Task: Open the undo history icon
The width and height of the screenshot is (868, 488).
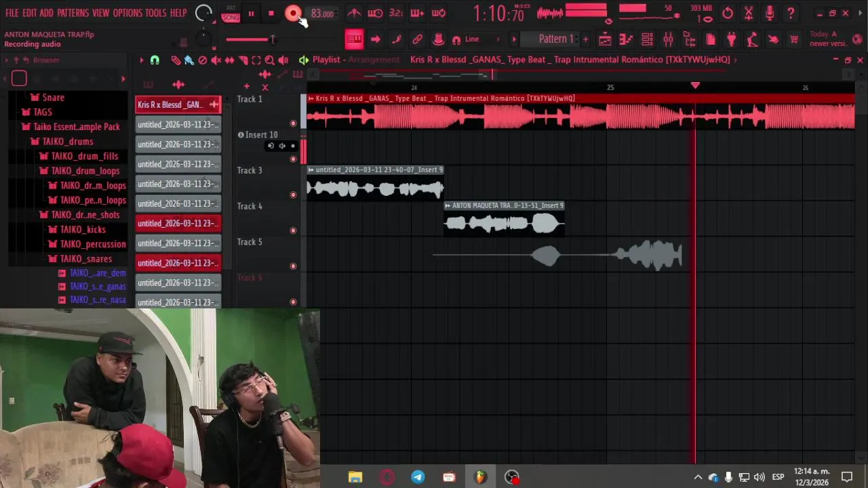Action: 728,13
